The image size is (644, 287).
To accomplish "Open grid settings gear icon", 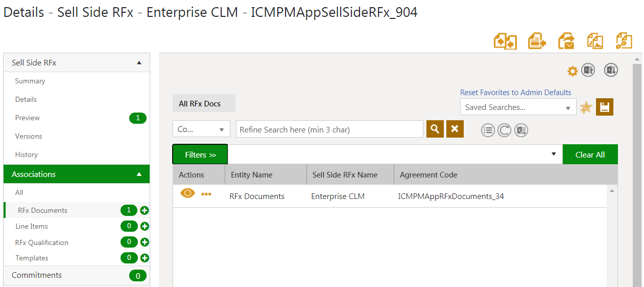I will 573,71.
